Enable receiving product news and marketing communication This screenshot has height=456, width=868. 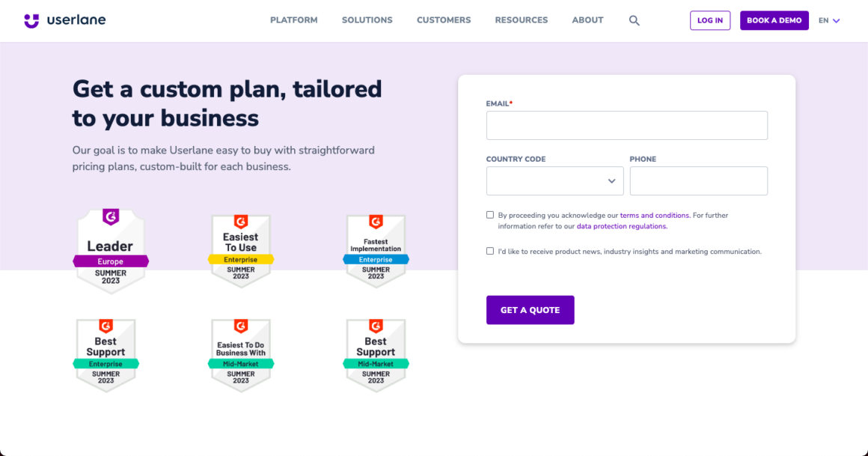coord(490,251)
